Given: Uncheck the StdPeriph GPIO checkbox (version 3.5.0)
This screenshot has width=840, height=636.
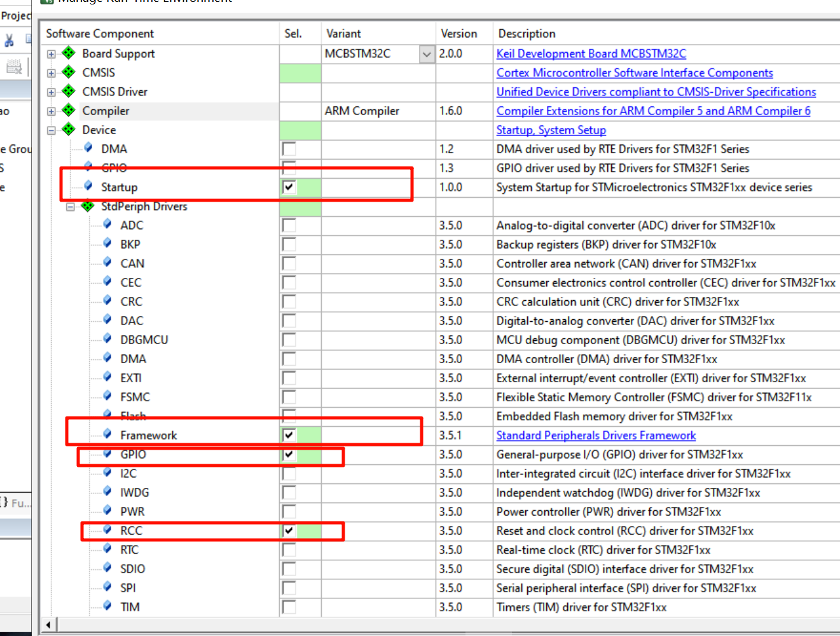Looking at the screenshot, I should [x=289, y=454].
